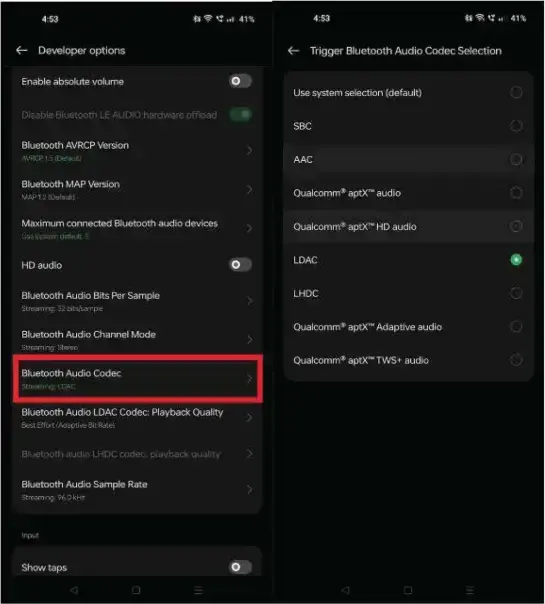Viewport: 545px width, 604px height.
Task: Open Bluetooth Audio Codec setting
Action: pos(138,379)
